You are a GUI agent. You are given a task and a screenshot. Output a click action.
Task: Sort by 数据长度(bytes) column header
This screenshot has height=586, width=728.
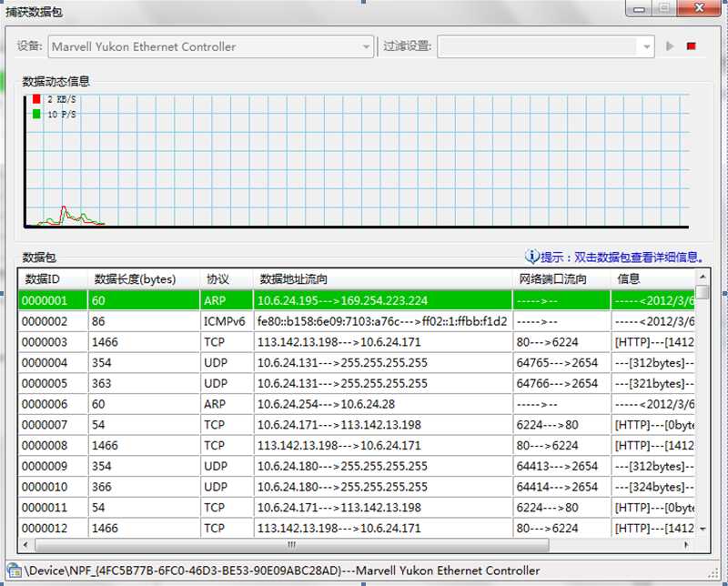coord(144,279)
